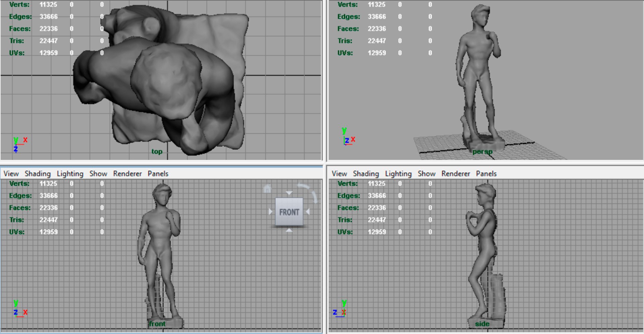Click 'Faces: 22336' readout in front view
644x334 pixels.
point(33,208)
